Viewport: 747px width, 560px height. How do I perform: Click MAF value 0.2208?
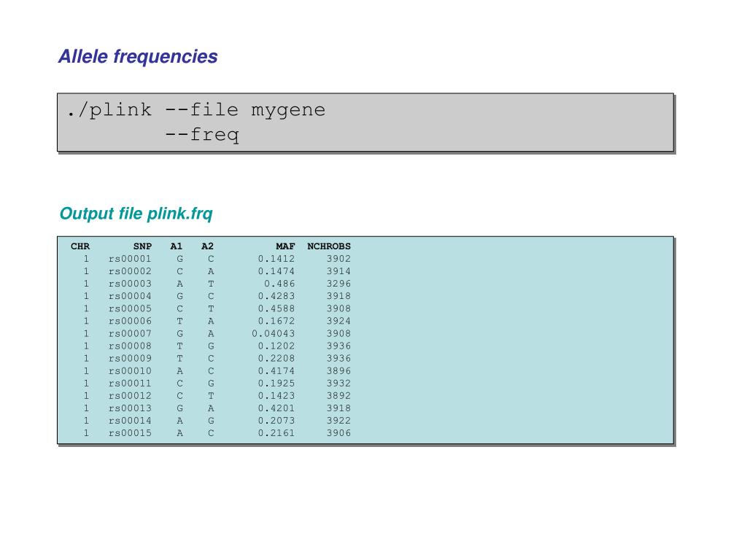coord(276,358)
